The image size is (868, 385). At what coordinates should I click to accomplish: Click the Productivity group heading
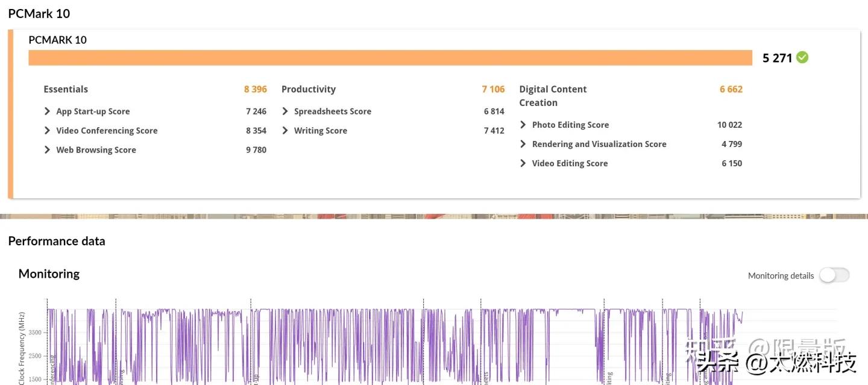(x=309, y=89)
